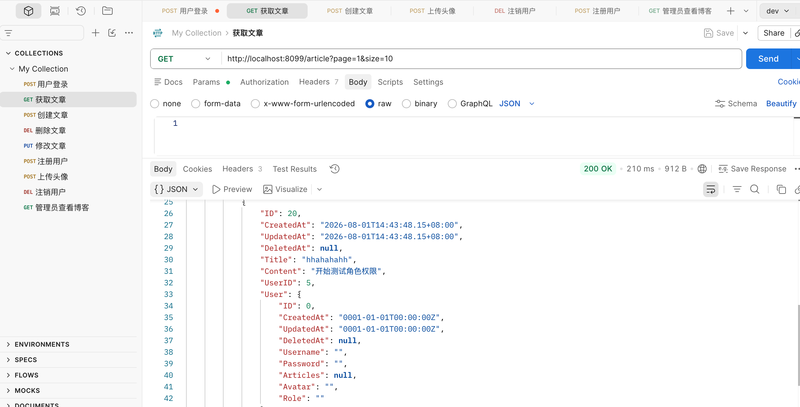Select the none body type radio

pyautogui.click(x=155, y=104)
